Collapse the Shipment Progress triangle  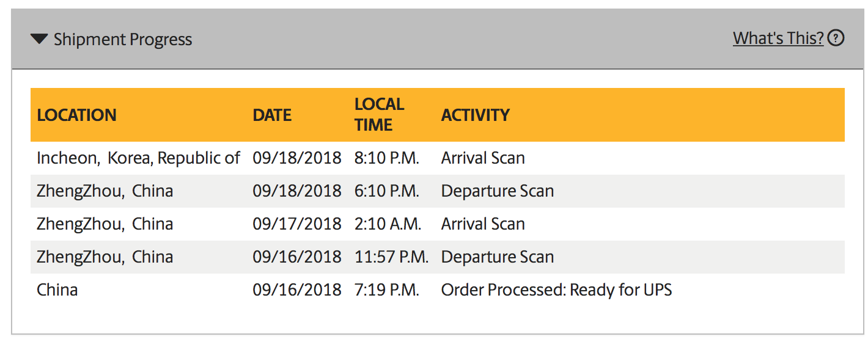coord(39,40)
